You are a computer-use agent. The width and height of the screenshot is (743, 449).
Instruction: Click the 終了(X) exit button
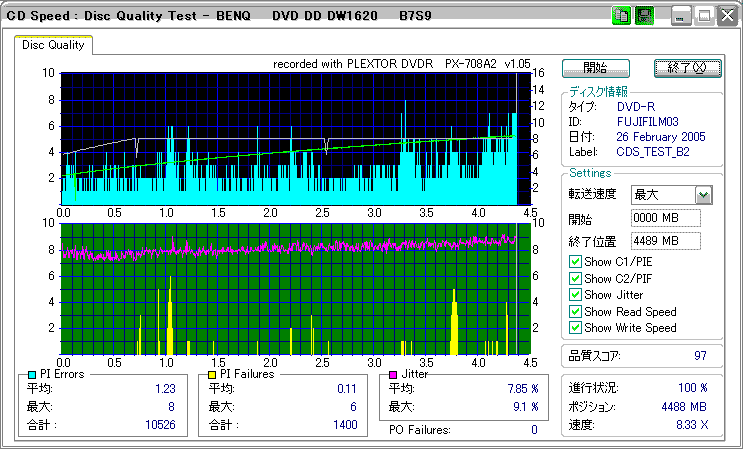(688, 68)
